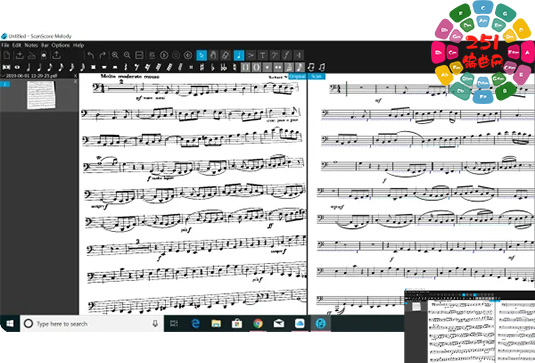Close the pdf file panel
The height and width of the screenshot is (363, 535).
75,76
